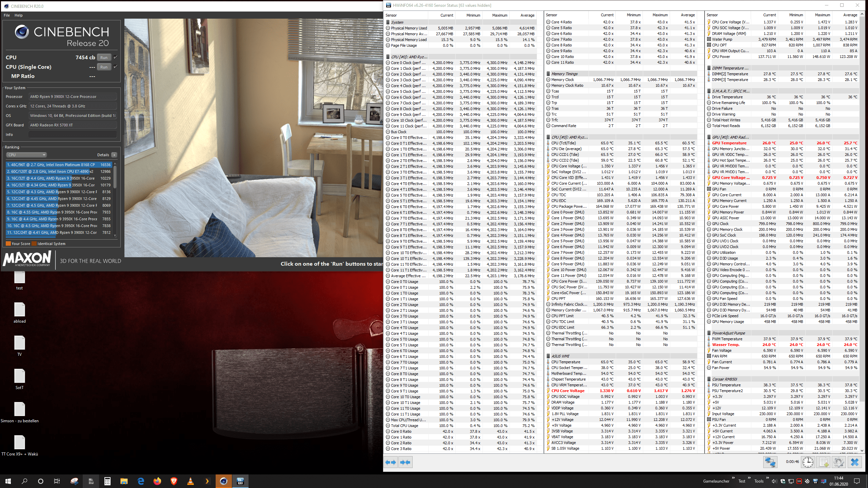Screen dimensions: 868x488
Task: Open VLC media player from taskbar
Action: [x=191, y=481]
